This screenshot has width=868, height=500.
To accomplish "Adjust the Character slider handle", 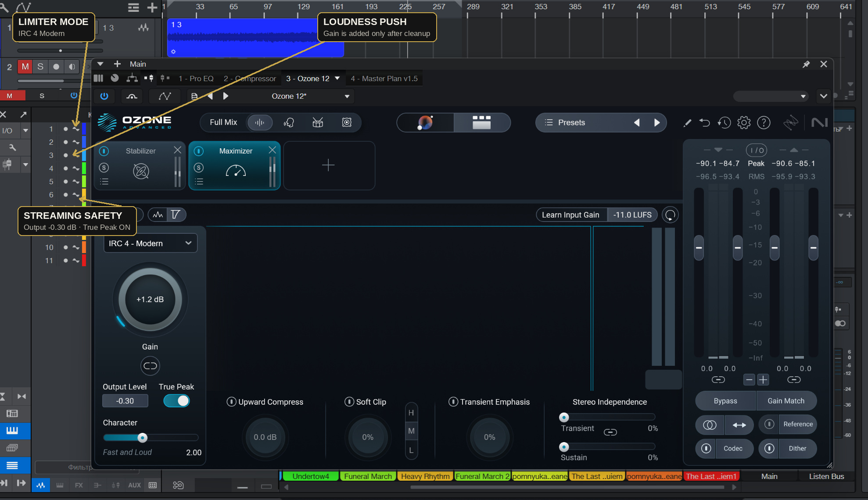I will click(x=142, y=438).
